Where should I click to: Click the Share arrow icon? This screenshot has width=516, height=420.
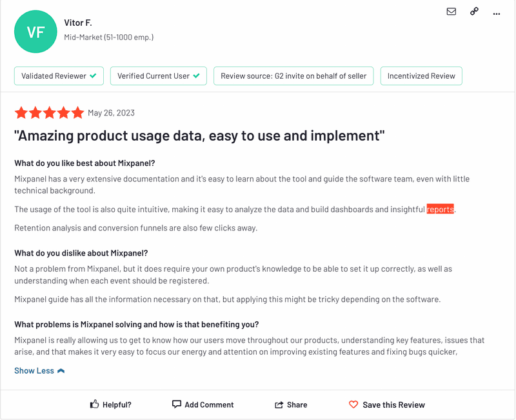279,405
